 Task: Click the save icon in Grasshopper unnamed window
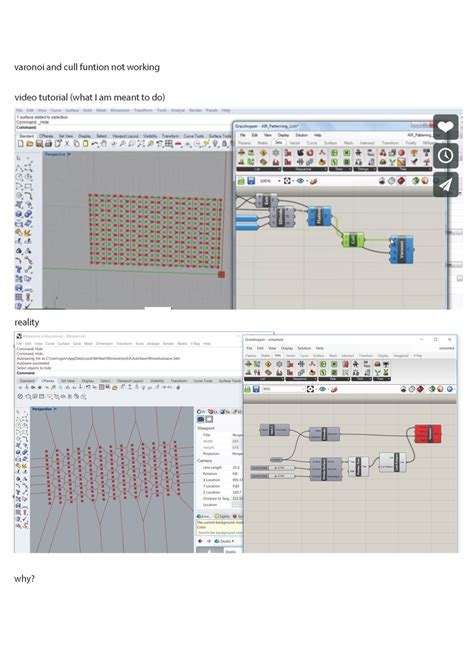[256, 389]
